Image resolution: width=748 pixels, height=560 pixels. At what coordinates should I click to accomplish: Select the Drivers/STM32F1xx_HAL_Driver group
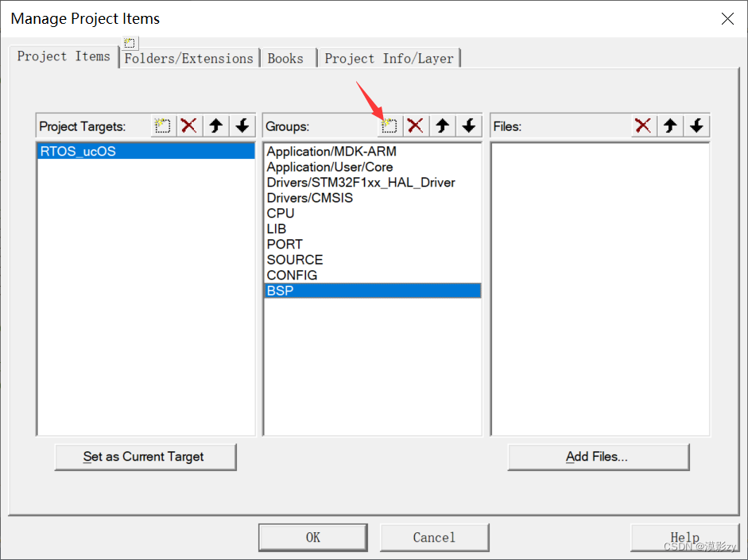click(373, 182)
